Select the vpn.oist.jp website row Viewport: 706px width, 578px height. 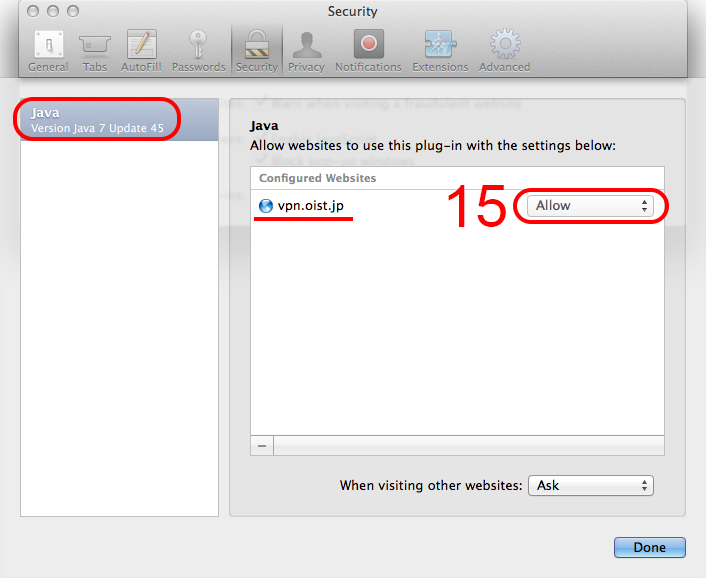380,205
